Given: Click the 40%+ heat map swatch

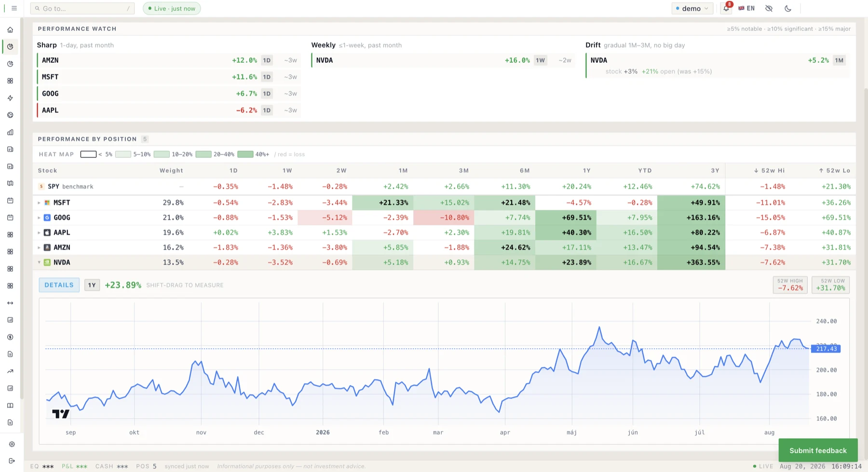Looking at the screenshot, I should 245,154.
